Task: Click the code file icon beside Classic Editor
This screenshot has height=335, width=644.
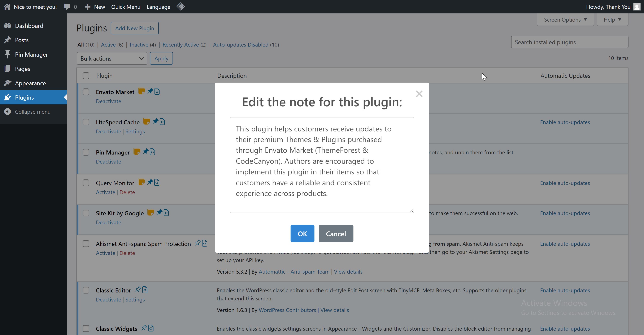Action: [145, 290]
